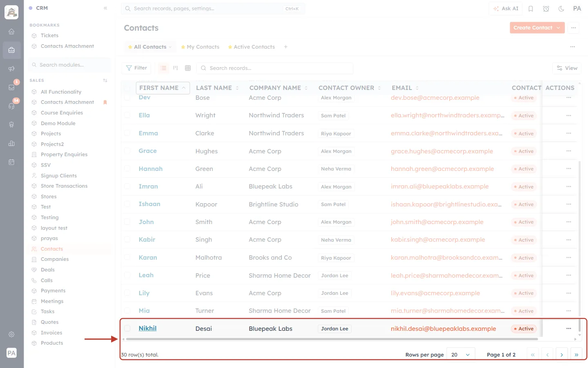Tick the checkbox for Grace Hughes
The height and width of the screenshot is (368, 588).
tap(127, 151)
